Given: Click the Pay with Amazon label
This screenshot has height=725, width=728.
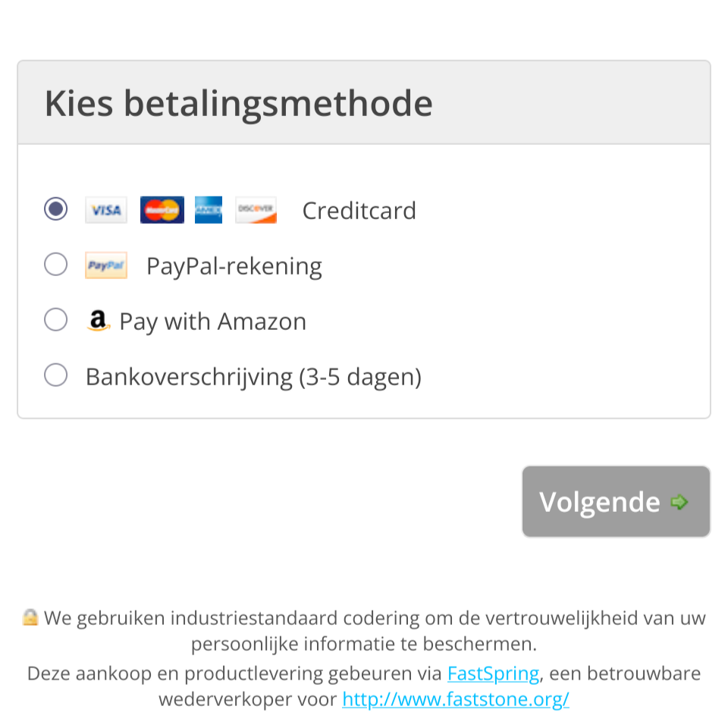Looking at the screenshot, I should 213,322.
